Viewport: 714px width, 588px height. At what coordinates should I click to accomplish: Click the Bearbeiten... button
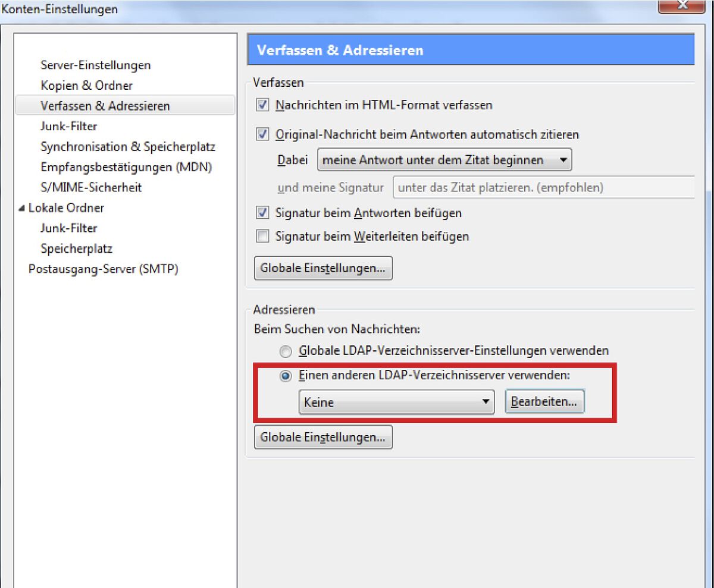[544, 402]
